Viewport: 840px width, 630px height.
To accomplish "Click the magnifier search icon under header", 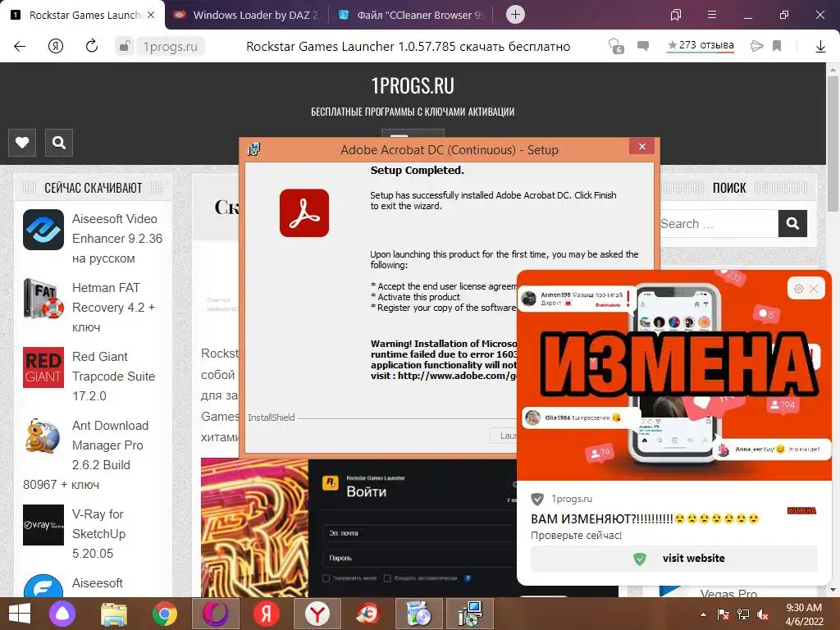I will pos(59,143).
